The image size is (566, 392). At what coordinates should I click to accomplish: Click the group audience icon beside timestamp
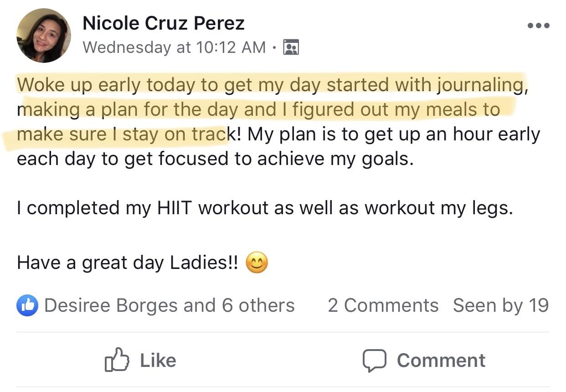point(291,47)
